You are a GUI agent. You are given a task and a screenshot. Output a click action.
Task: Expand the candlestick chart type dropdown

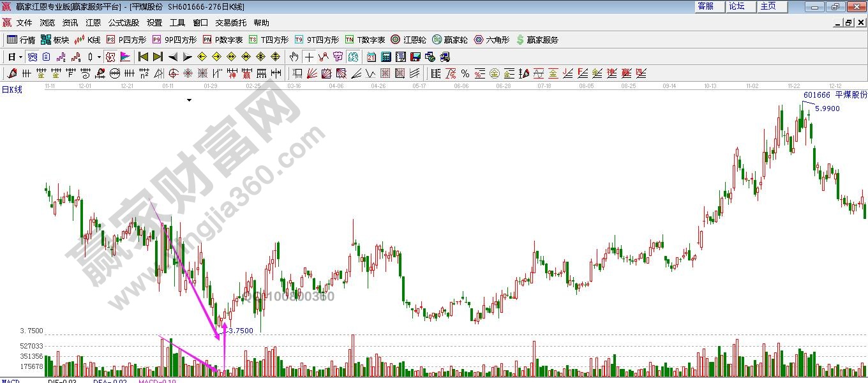[x=99, y=57]
